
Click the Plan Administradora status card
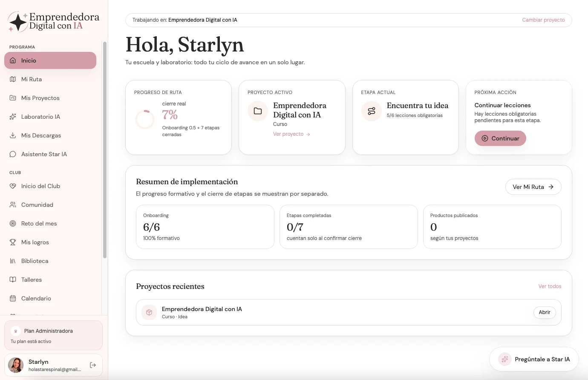coord(53,335)
